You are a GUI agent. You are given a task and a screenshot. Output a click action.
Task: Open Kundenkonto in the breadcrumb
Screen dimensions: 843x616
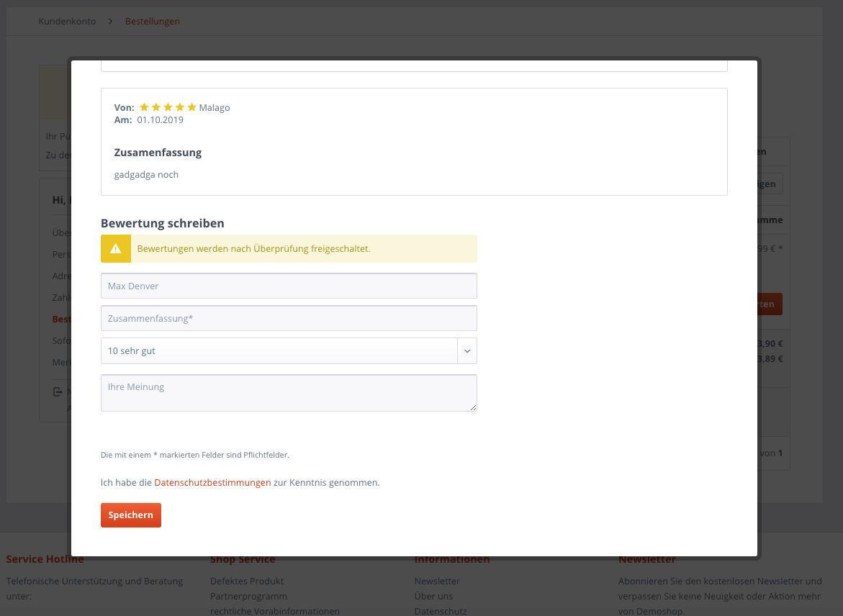point(67,22)
